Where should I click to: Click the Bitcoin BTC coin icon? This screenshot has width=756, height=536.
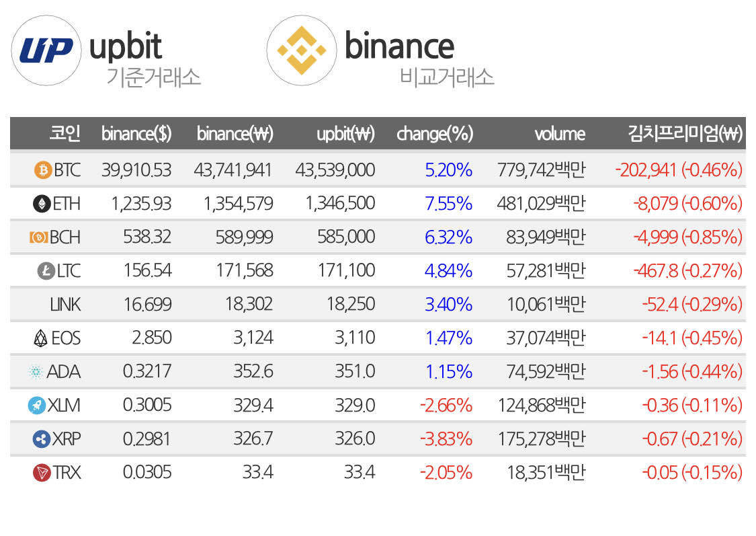42,170
